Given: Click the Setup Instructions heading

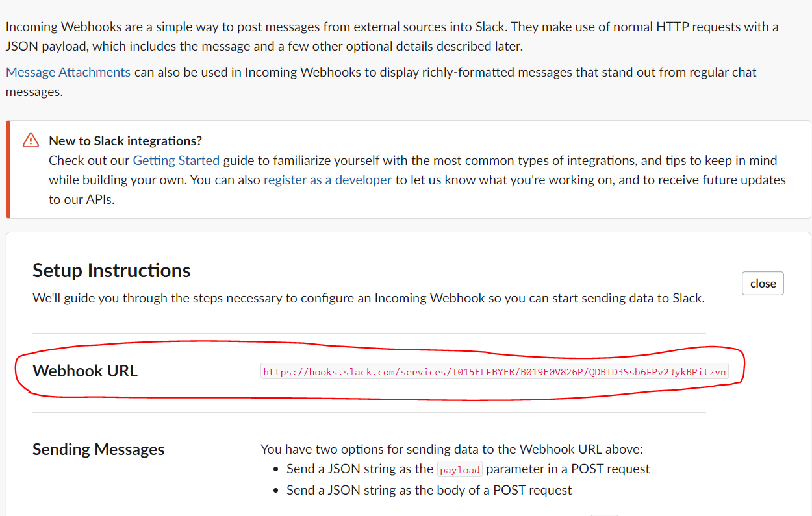Looking at the screenshot, I should (x=112, y=271).
